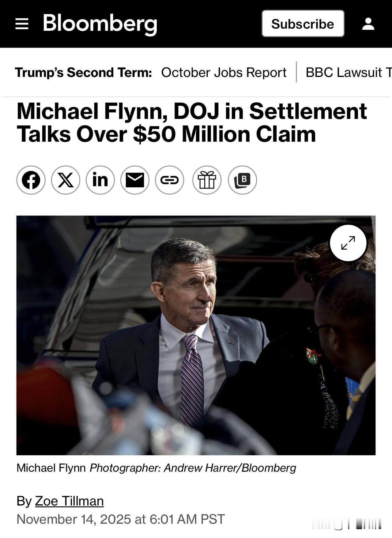Tap the Michael Flynn article photo
The image size is (392, 538).
(184, 337)
